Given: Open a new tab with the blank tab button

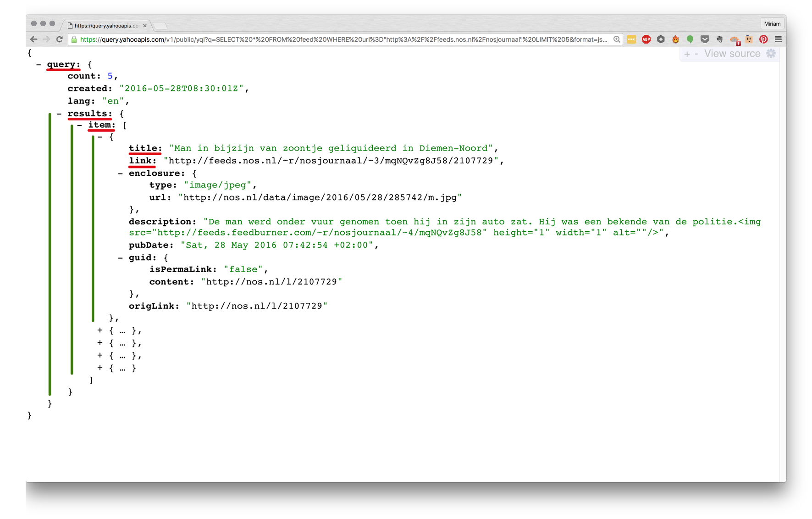Looking at the screenshot, I should click(160, 26).
